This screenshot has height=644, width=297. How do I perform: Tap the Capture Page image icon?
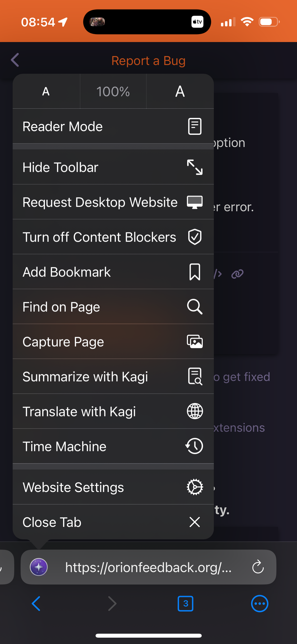point(195,342)
